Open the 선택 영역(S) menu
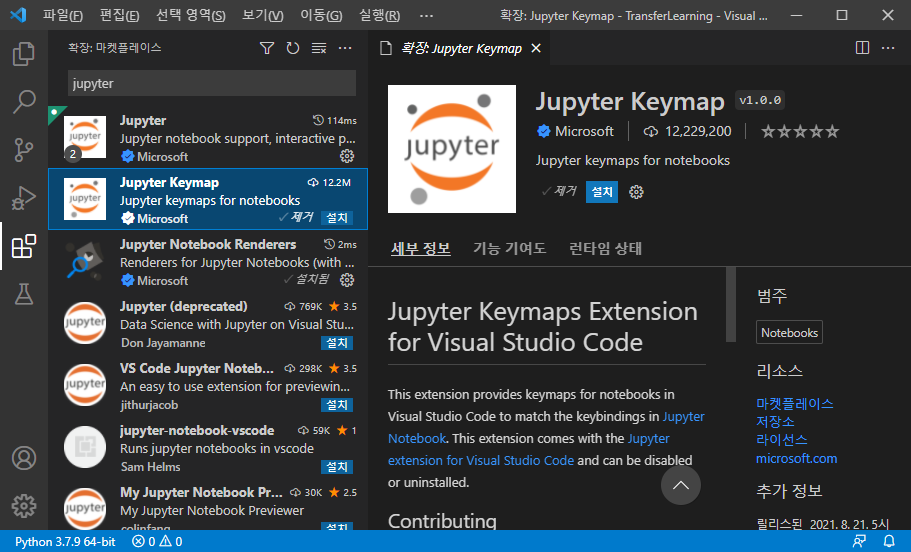The image size is (911, 552). click(x=190, y=15)
